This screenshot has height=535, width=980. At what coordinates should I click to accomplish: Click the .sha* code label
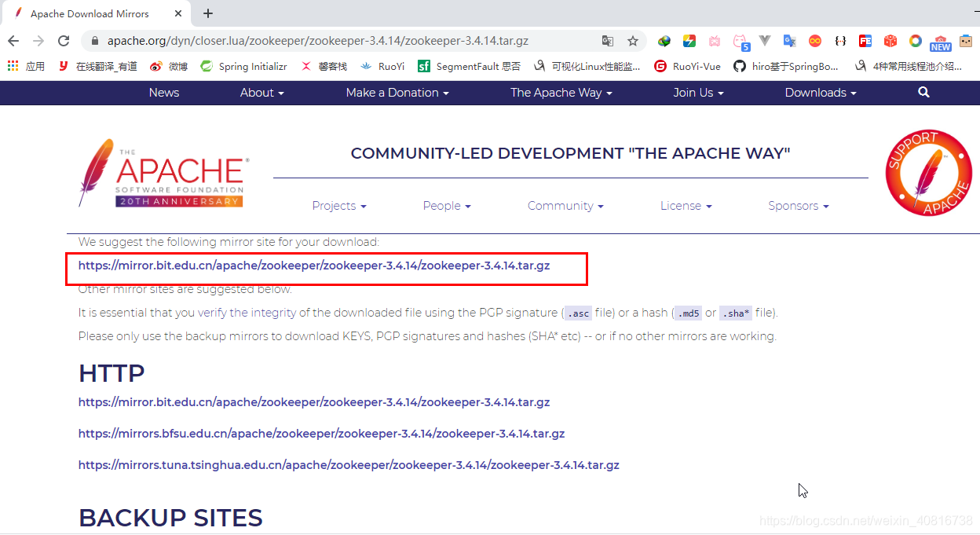click(x=736, y=313)
